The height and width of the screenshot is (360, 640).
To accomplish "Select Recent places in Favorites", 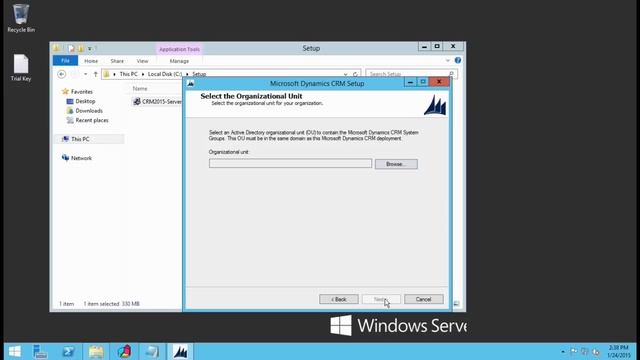I will (x=92, y=120).
